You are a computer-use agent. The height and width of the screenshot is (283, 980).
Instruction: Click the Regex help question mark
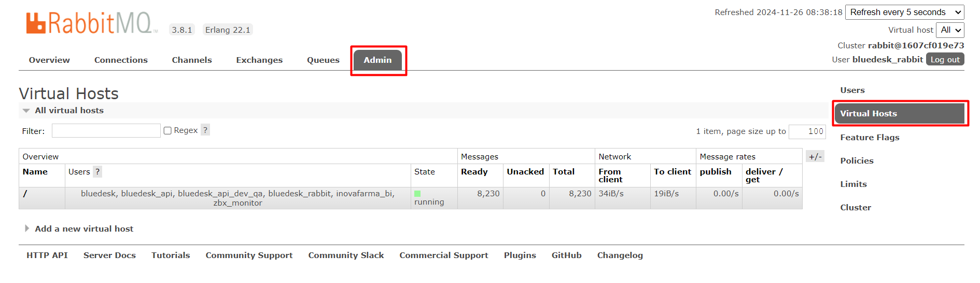click(x=205, y=130)
